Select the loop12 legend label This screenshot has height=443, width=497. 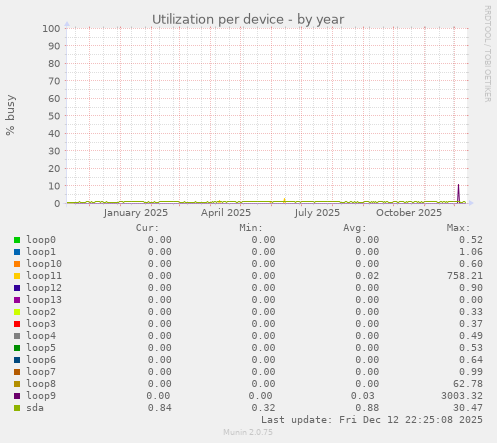44,288
